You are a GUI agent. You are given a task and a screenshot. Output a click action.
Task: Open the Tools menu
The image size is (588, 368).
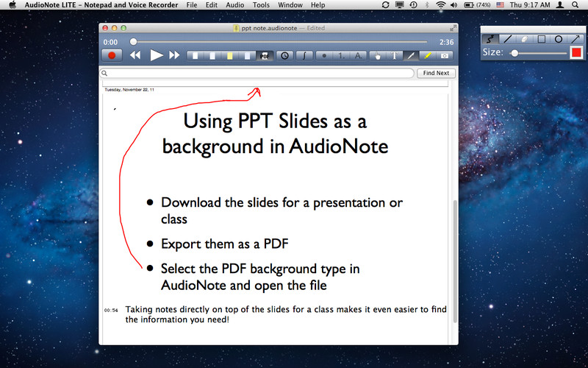pyautogui.click(x=261, y=5)
